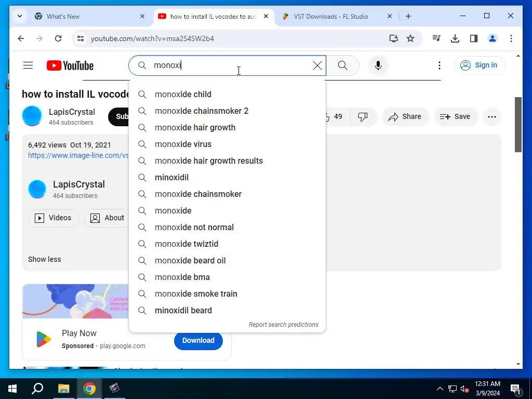Open LapisCrystal channel Videos button
The width and height of the screenshot is (532, 399).
54,218
